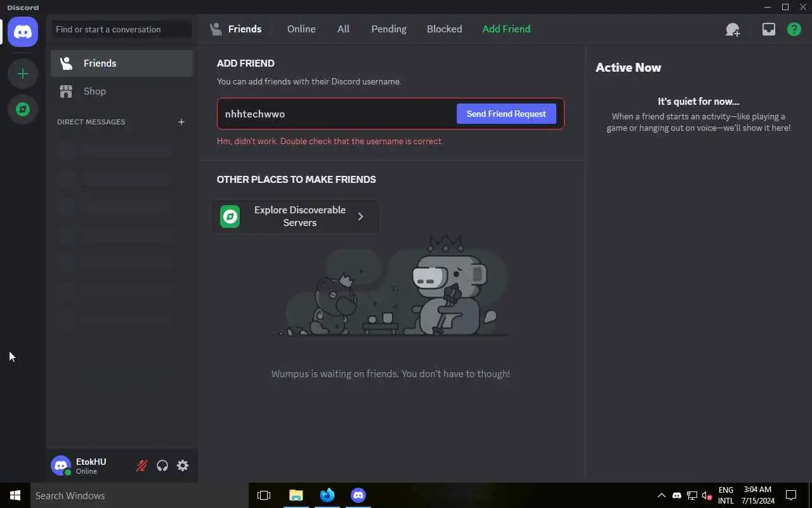
Task: Click the error message text
Action: (330, 142)
